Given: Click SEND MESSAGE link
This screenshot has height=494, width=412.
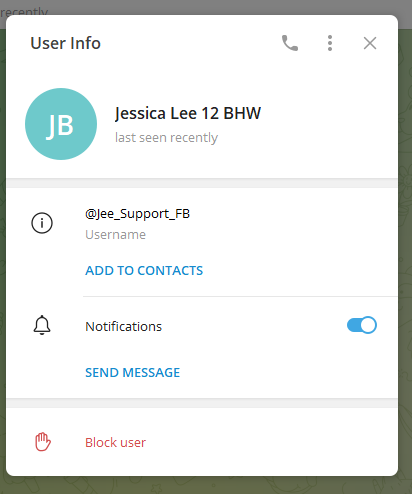Looking at the screenshot, I should [133, 372].
